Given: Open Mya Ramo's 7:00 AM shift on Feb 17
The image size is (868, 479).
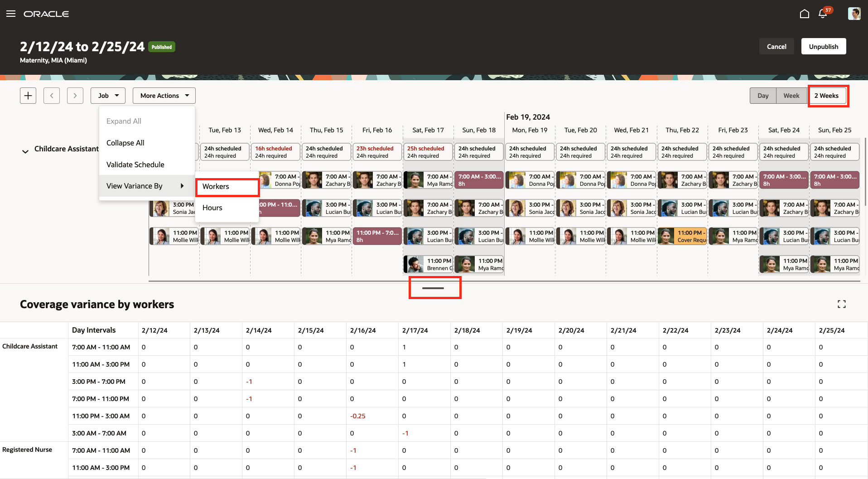Looking at the screenshot, I should point(428,180).
